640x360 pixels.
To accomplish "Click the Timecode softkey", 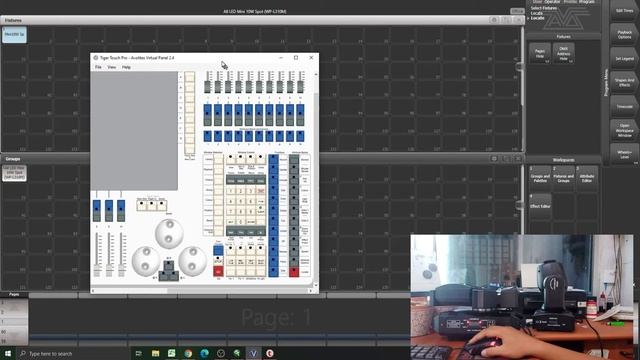I will [x=624, y=107].
